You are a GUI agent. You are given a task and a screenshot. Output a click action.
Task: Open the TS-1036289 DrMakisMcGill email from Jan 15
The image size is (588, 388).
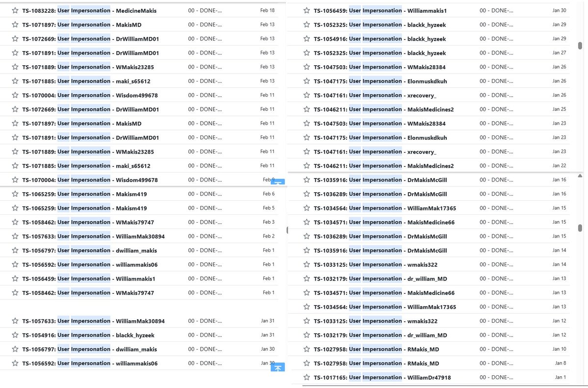429,236
